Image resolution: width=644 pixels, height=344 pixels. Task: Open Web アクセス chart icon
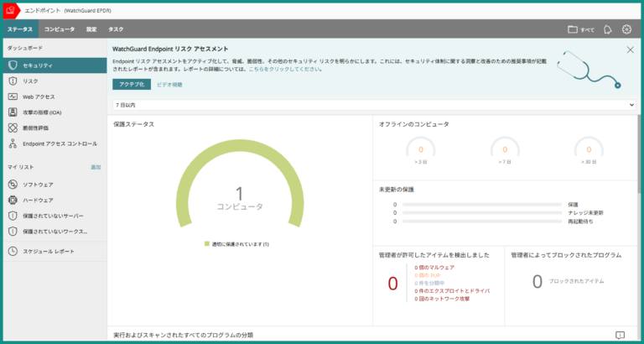[x=13, y=96]
